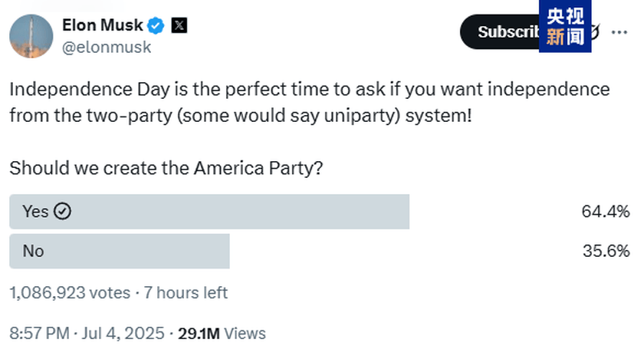Open the Elon Musk display name link
644x362 pixels.
click(x=103, y=25)
